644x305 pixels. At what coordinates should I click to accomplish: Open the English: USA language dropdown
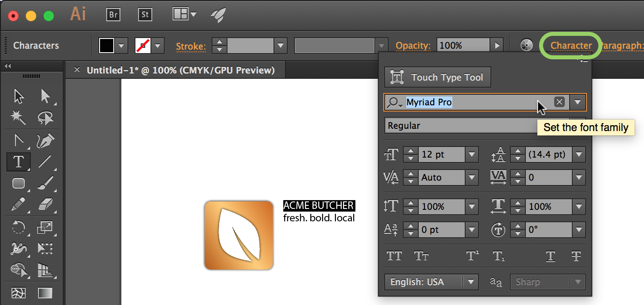click(470, 282)
